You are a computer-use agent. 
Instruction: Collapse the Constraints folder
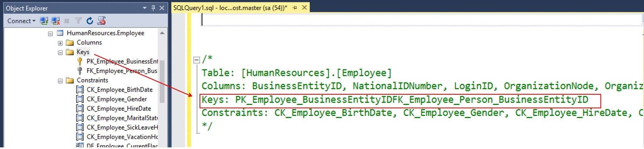click(60, 81)
